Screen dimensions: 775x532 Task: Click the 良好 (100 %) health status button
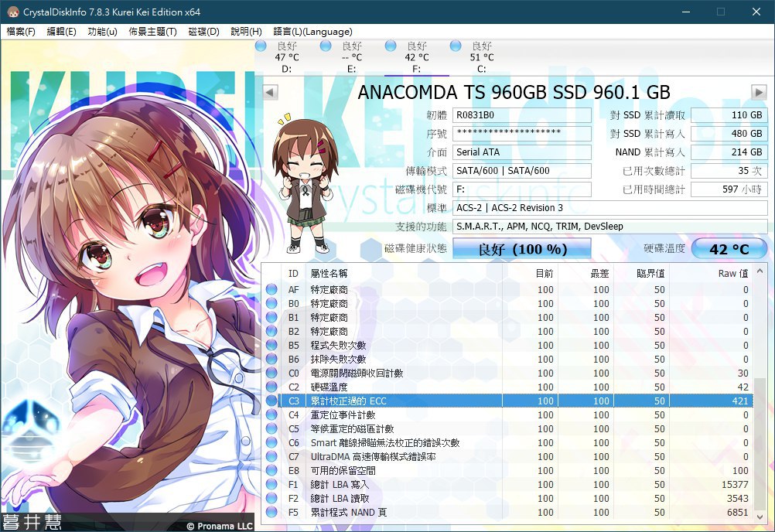pyautogui.click(x=522, y=248)
